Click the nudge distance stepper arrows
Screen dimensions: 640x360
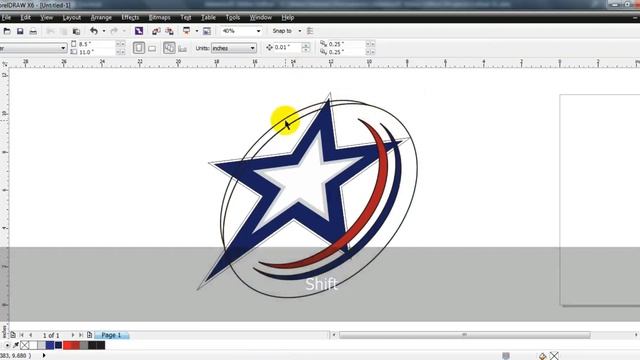[x=306, y=48]
